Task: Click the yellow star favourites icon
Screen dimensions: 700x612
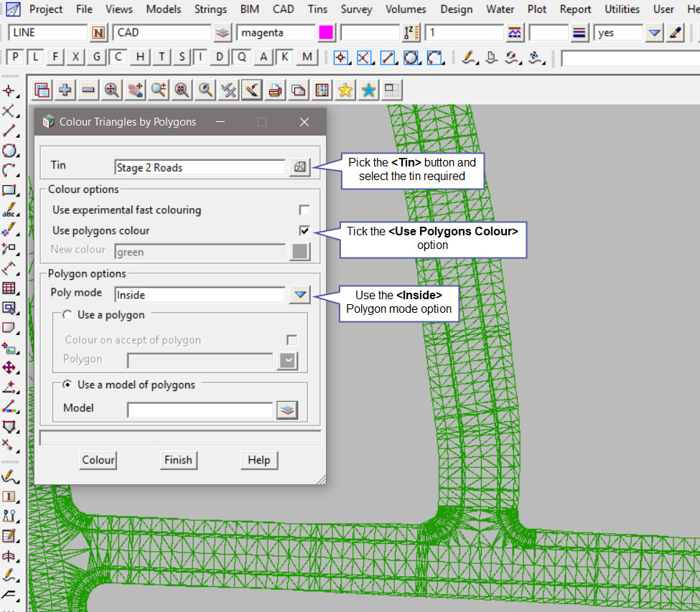Action: click(x=345, y=90)
